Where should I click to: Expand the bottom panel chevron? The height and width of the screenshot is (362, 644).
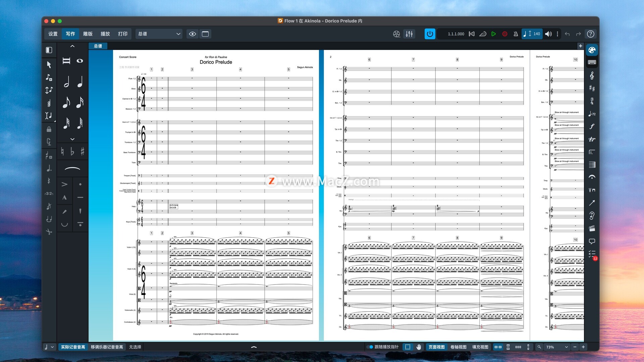coord(254,347)
